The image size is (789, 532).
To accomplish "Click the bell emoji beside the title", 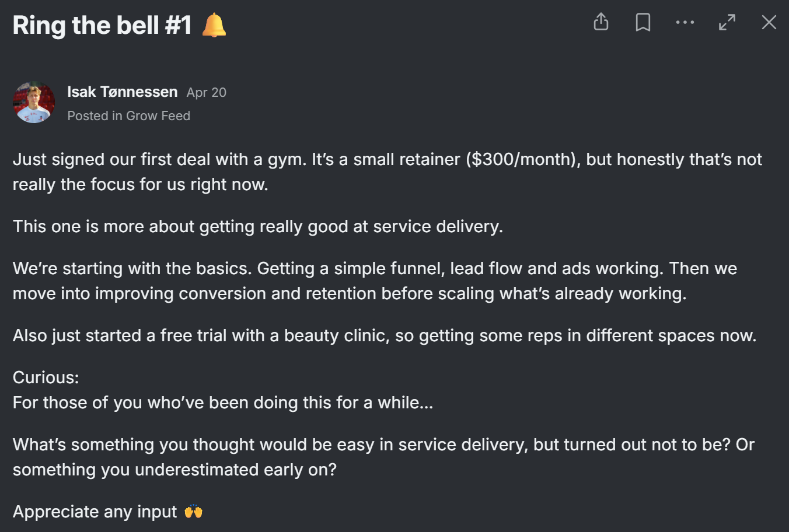I will tap(214, 25).
